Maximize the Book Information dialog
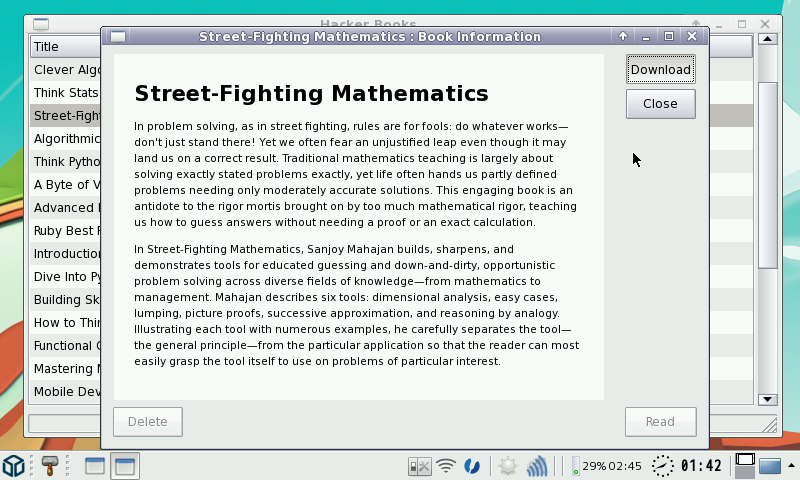The width and height of the screenshot is (800, 480). 669,36
